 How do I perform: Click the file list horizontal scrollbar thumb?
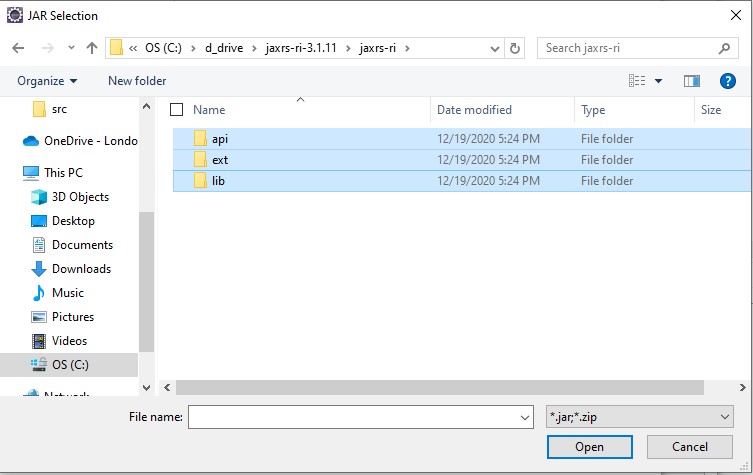(x=440, y=387)
